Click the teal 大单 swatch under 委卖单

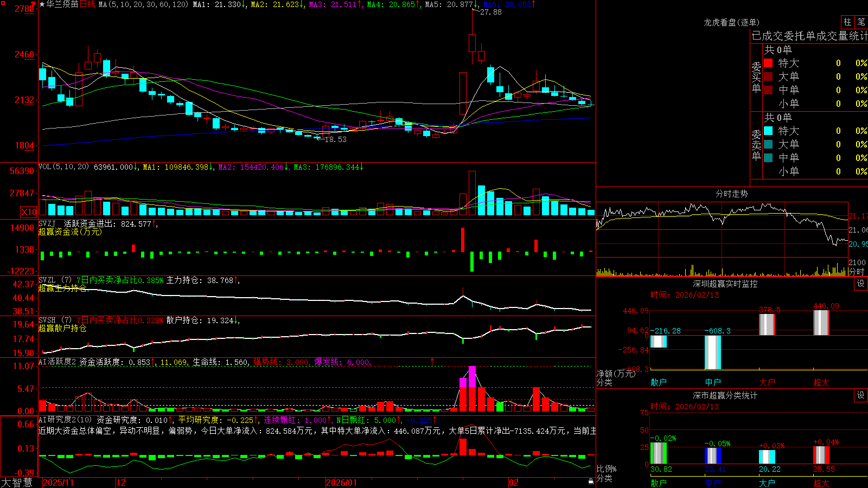[x=768, y=144]
